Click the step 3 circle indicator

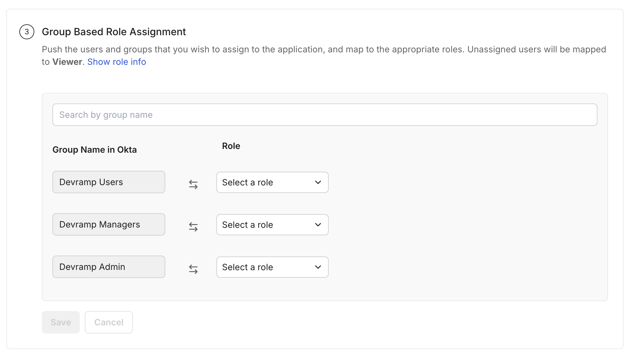tap(27, 32)
